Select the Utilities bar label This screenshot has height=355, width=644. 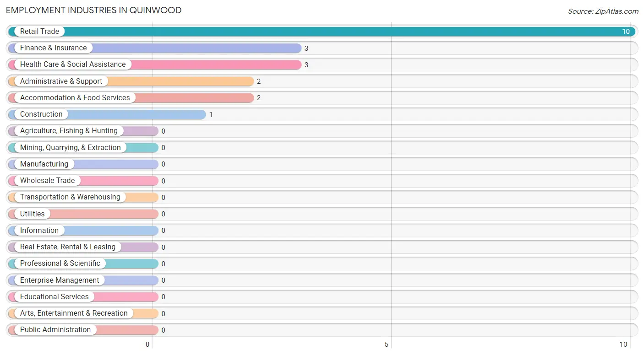coord(33,214)
